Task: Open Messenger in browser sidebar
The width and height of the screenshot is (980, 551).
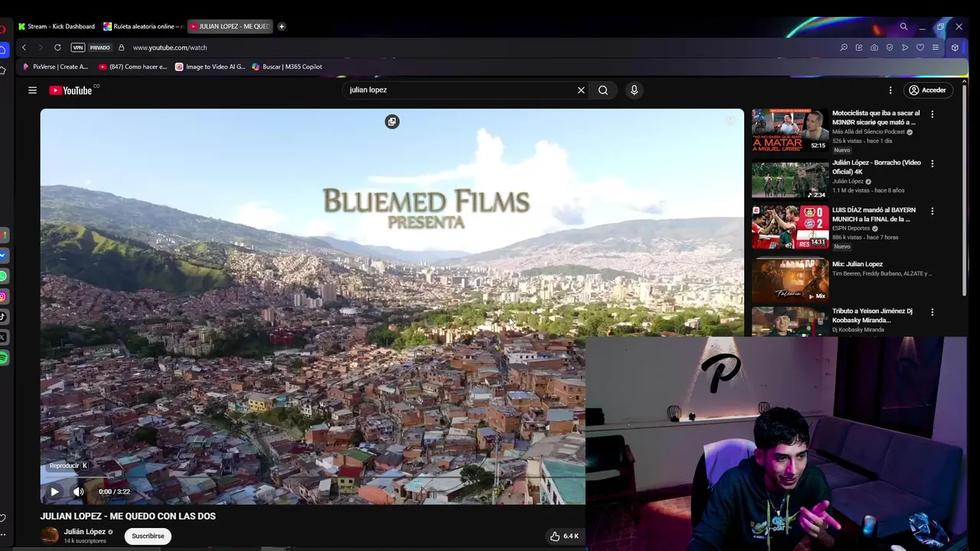Action: coord(4,256)
